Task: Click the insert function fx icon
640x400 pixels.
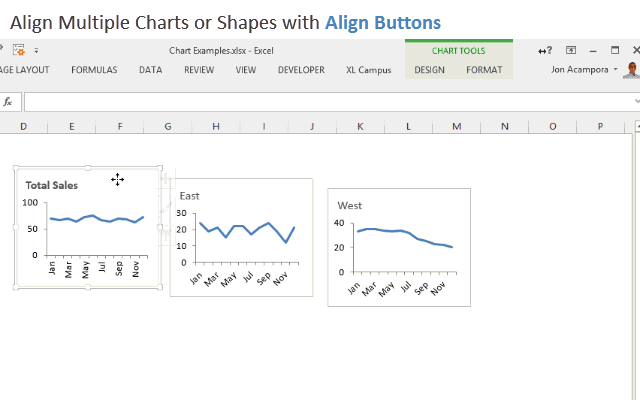Action: coord(8,102)
